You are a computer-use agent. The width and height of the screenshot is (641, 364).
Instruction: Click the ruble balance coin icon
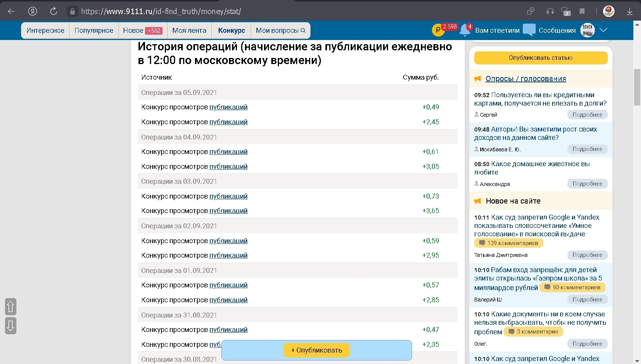[x=438, y=30]
